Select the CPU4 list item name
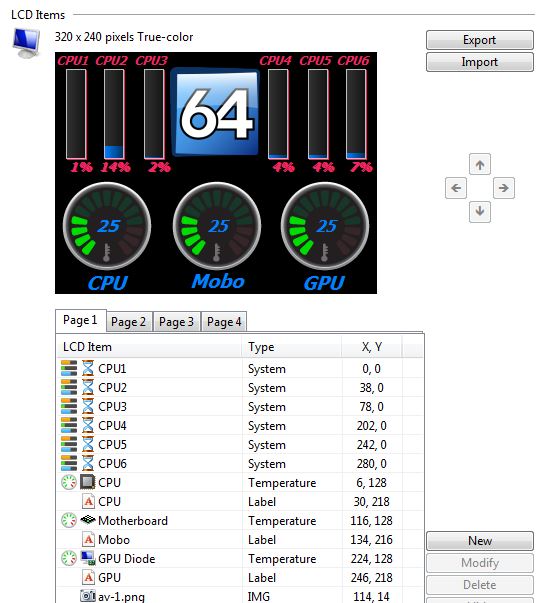This screenshot has height=603, width=548. click(112, 426)
